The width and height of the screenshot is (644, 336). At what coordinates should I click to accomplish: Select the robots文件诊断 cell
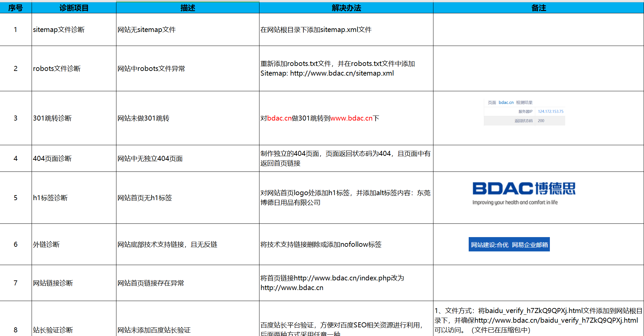click(74, 69)
